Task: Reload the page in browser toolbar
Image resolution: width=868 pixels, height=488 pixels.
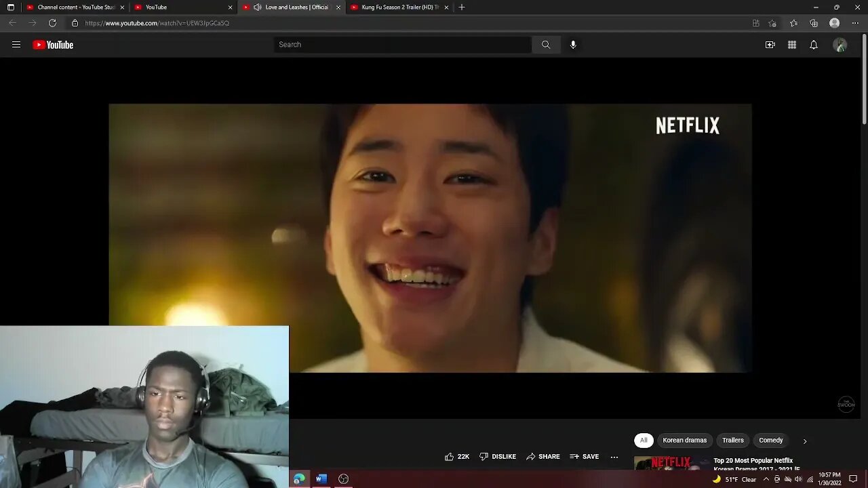Action: [x=52, y=23]
